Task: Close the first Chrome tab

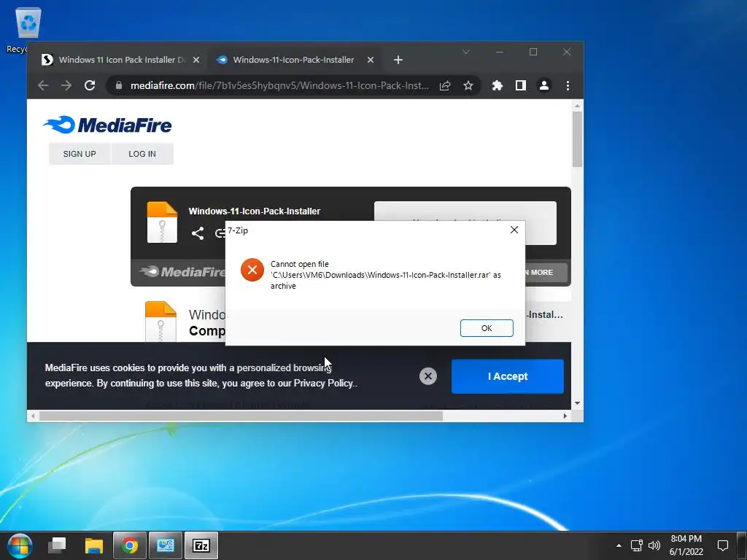Action: tap(196, 60)
